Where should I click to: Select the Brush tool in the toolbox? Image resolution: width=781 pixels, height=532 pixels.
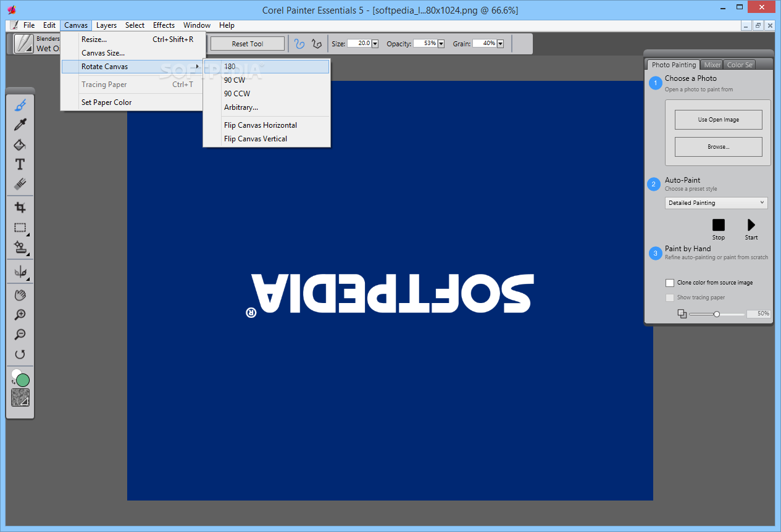(x=20, y=106)
